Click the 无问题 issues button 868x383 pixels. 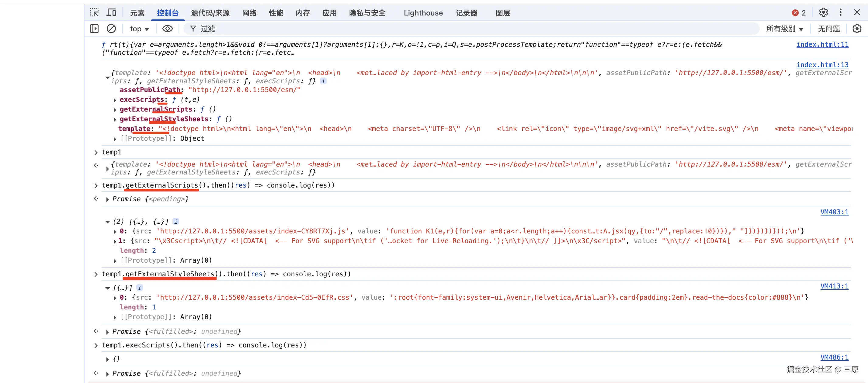[x=828, y=29]
